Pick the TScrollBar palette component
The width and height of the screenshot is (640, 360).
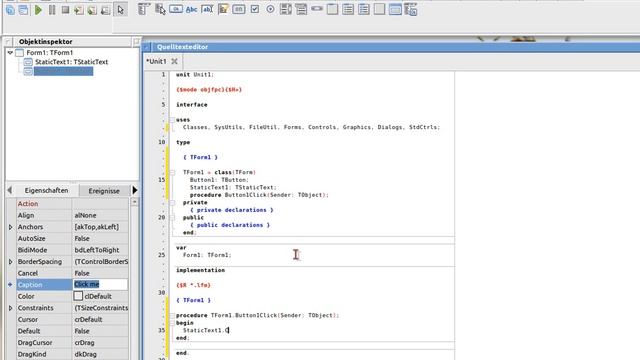pos(317,9)
